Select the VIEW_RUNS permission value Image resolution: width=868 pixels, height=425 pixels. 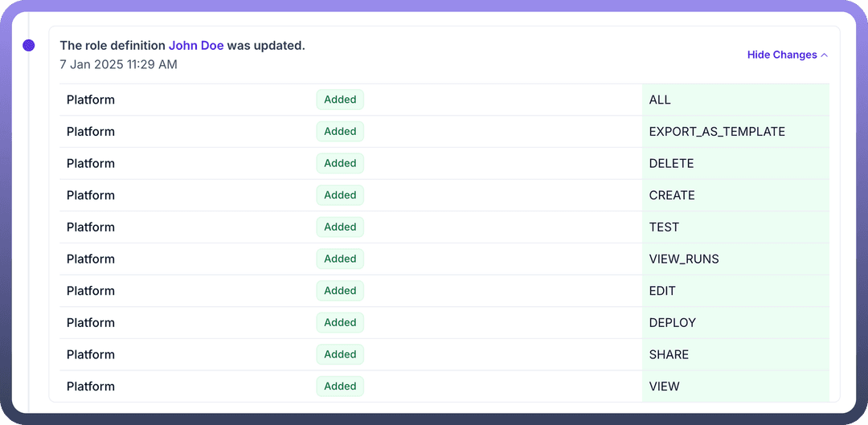(684, 259)
